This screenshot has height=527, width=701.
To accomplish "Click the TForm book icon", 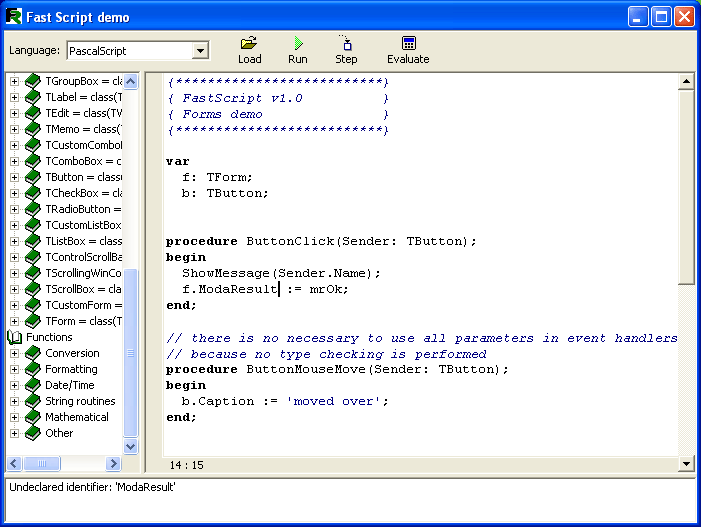I will [33, 321].
